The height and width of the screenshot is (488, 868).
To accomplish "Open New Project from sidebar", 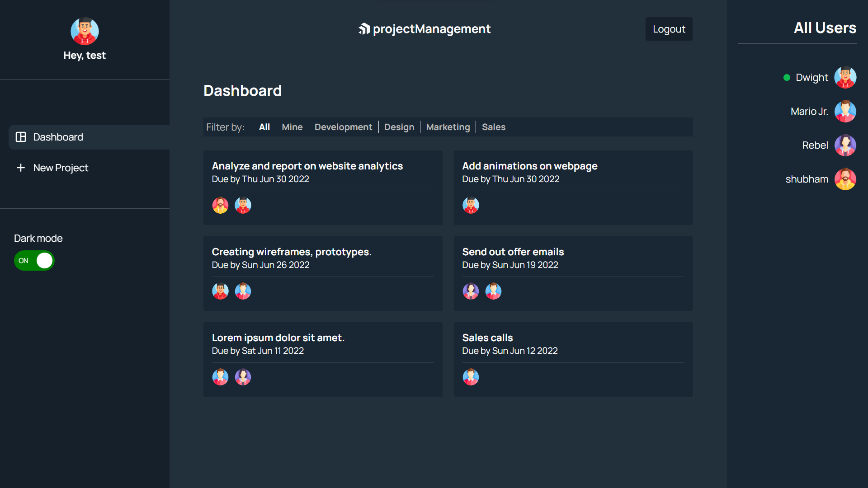I will point(61,168).
